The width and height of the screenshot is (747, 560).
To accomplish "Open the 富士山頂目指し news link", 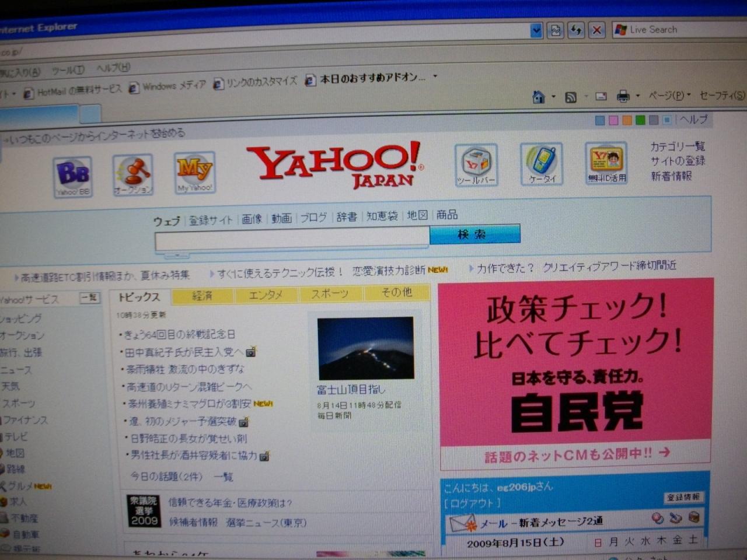I will click(x=351, y=389).
